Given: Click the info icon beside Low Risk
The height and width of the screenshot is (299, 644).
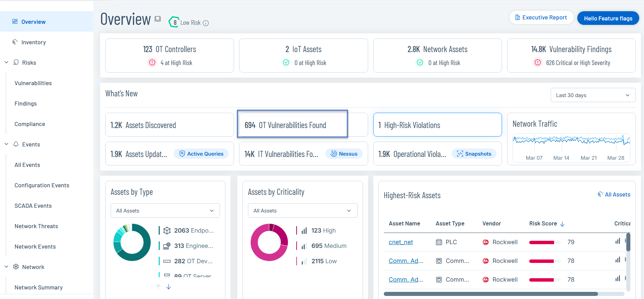Looking at the screenshot, I should 206,23.
